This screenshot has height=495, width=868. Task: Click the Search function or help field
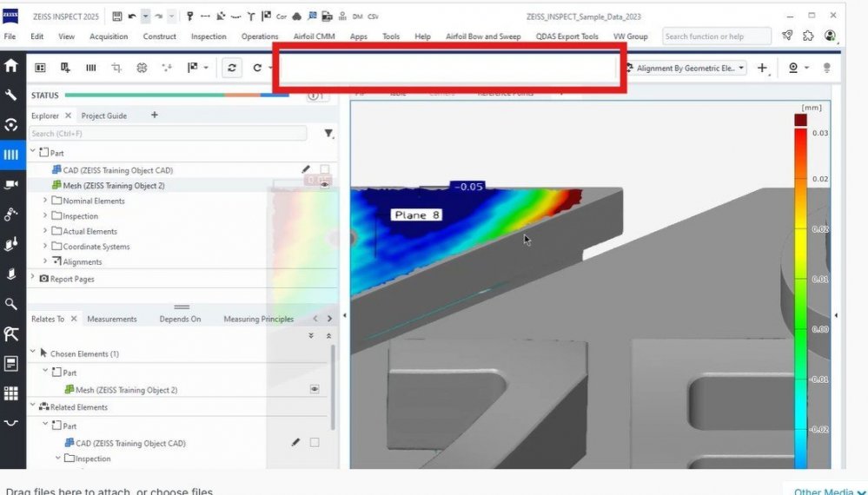click(716, 36)
